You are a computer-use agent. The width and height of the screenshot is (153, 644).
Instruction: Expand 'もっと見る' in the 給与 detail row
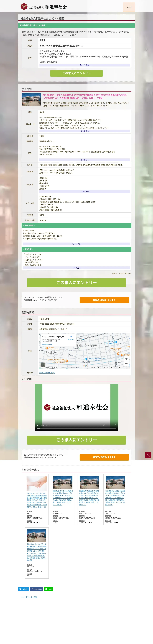coord(85,160)
